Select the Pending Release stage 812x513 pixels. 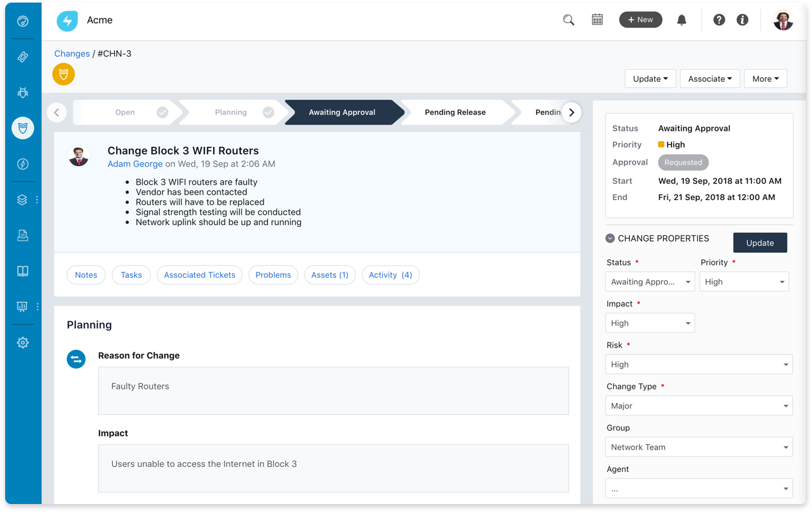[455, 112]
